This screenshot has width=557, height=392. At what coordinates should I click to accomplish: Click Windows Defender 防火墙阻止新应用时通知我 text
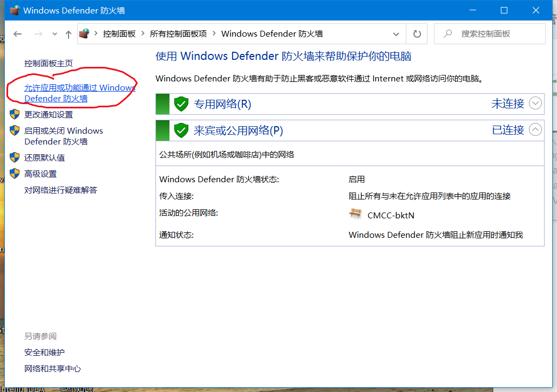[x=436, y=235]
